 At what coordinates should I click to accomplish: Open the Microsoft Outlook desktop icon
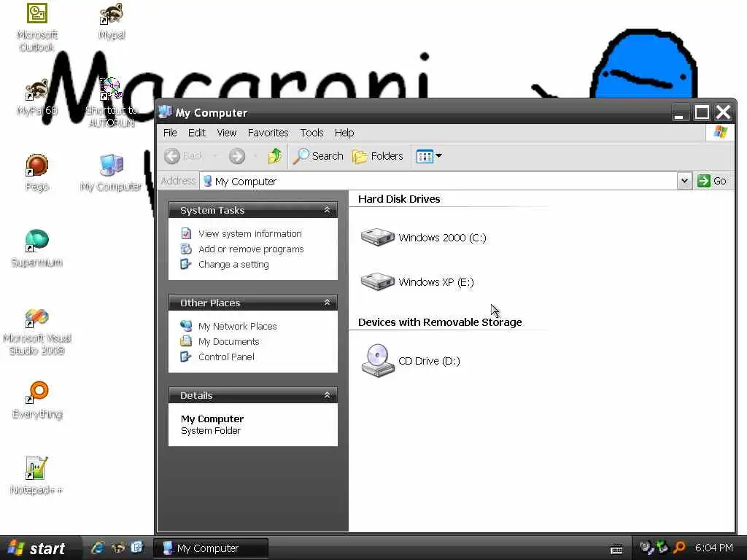[37, 27]
